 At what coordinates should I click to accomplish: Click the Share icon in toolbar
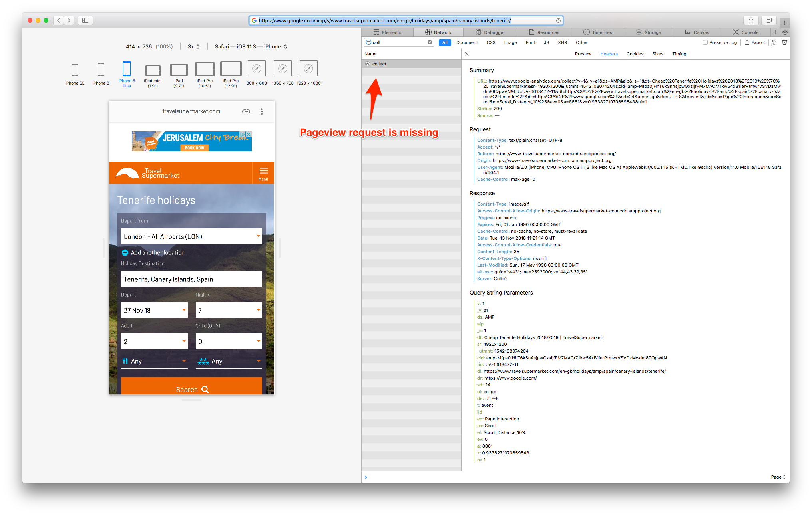751,20
